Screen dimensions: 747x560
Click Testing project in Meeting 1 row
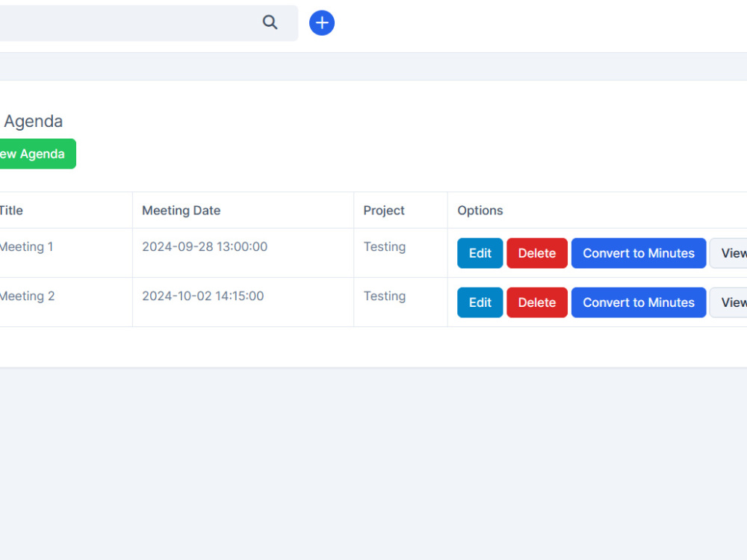pos(385,247)
